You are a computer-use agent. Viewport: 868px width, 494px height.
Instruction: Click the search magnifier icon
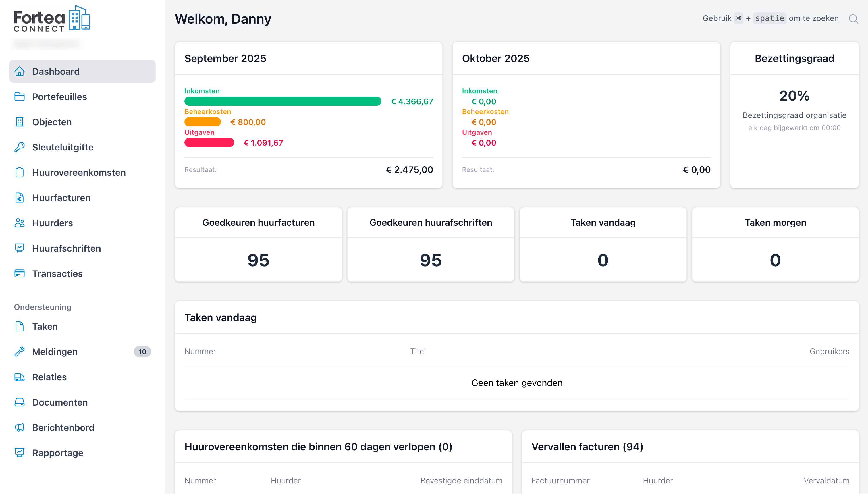(x=853, y=19)
